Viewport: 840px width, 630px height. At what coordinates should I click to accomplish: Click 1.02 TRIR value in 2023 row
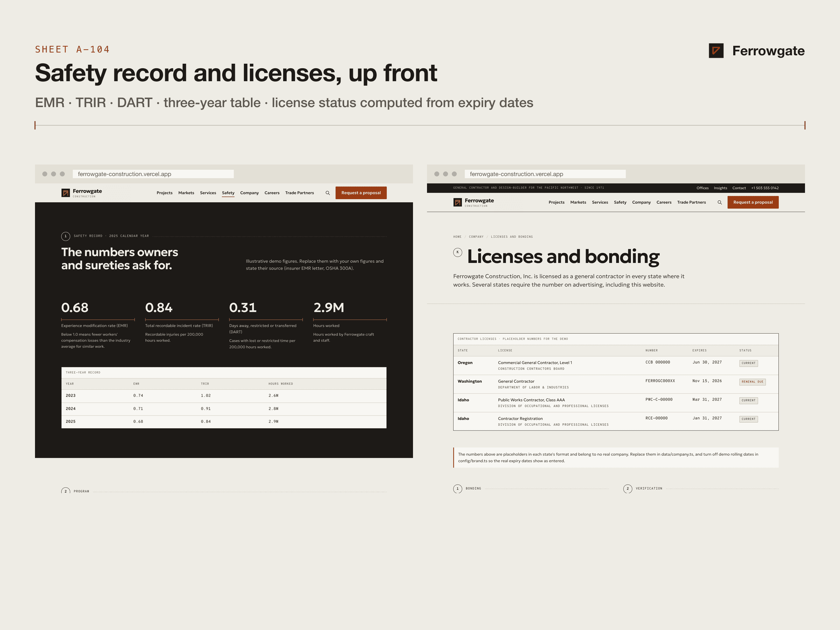pyautogui.click(x=206, y=396)
